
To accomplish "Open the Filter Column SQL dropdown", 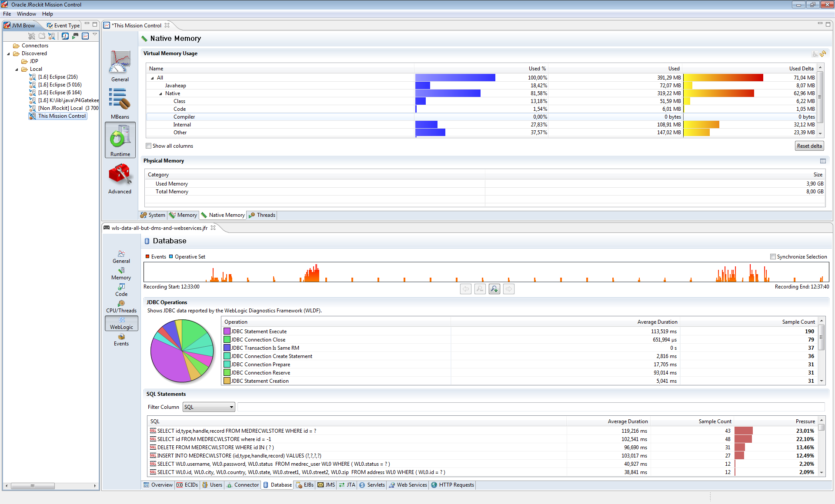I will click(x=208, y=407).
